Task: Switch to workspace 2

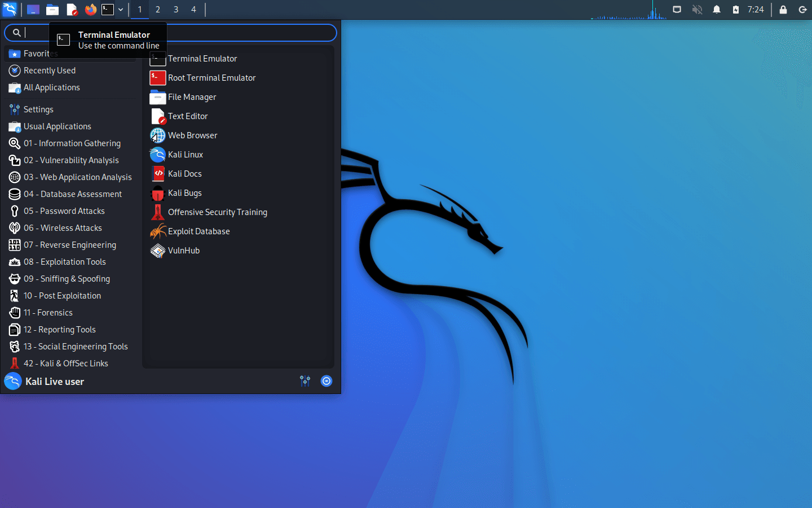Action: pos(158,10)
